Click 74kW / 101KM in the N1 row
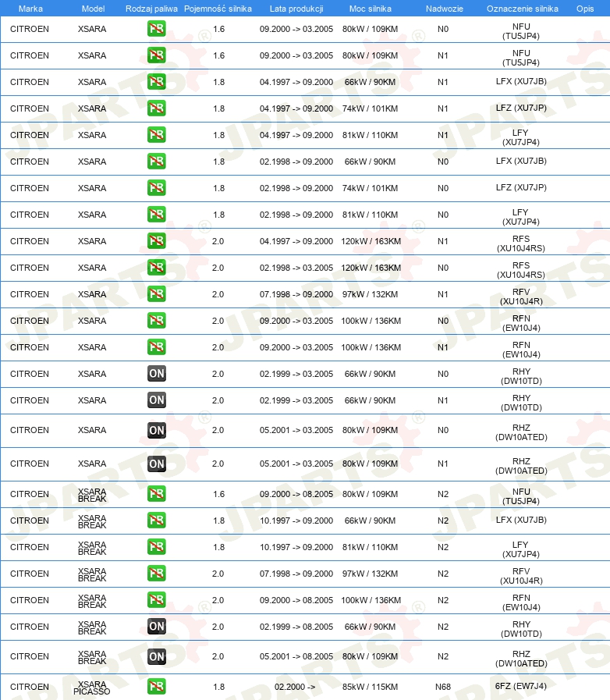 (x=370, y=108)
